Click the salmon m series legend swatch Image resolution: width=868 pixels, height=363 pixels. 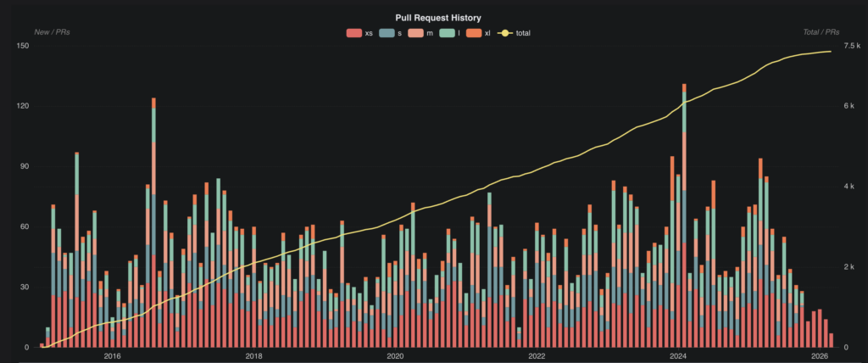418,33
